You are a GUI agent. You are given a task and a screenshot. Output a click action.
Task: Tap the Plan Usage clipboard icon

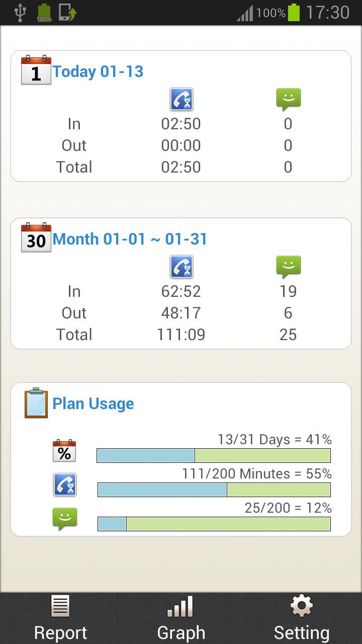coord(36,403)
